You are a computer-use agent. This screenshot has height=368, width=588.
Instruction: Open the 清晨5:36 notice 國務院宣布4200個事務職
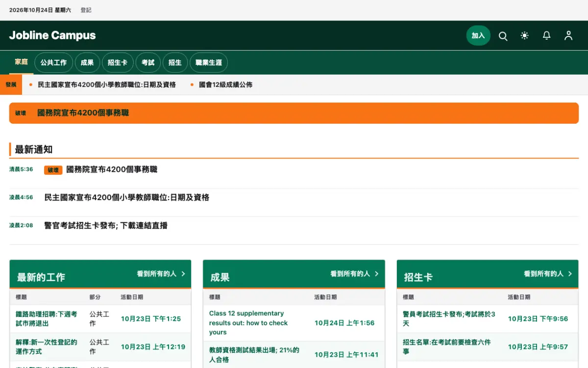(x=112, y=170)
